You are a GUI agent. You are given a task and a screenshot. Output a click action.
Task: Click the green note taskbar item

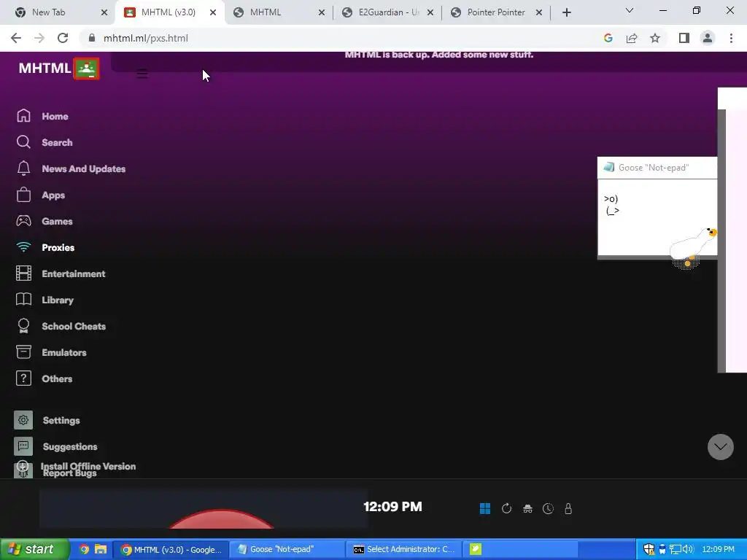(521, 549)
